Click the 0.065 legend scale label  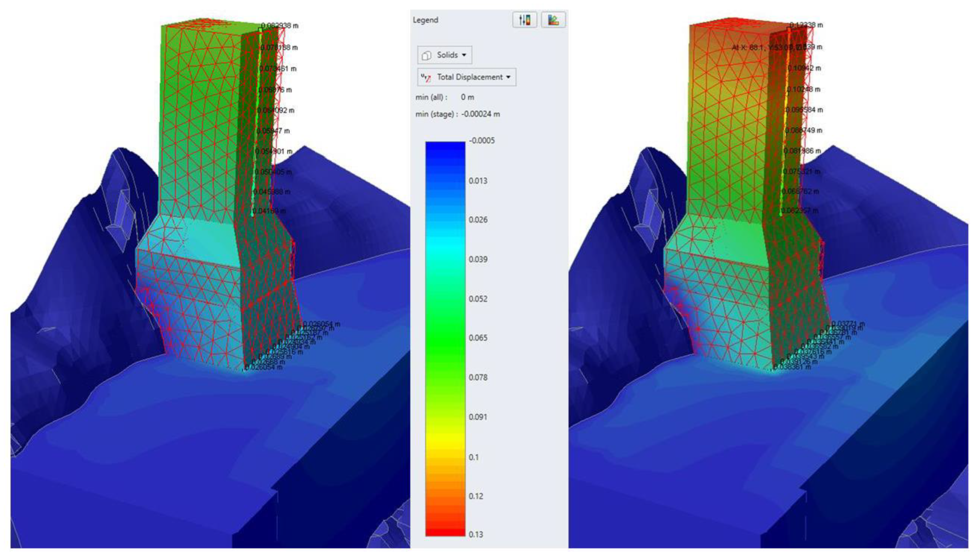click(478, 338)
